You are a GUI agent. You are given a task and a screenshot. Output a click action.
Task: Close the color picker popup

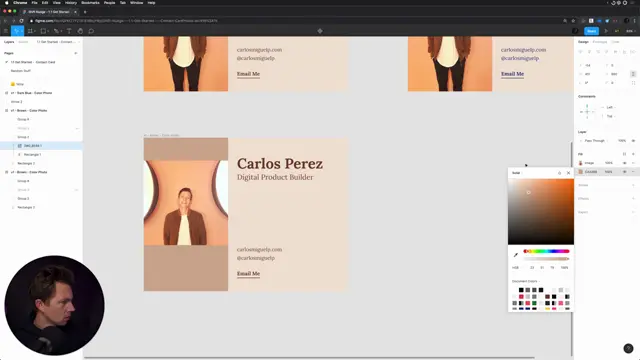[568, 173]
